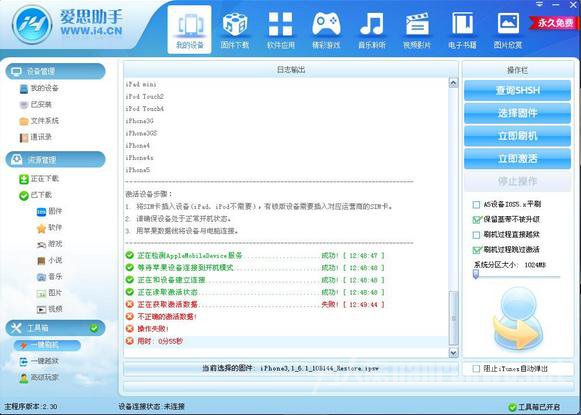The width and height of the screenshot is (581, 415).
Task: Open 已安装 installed apps in sidebar
Action: pyautogui.click(x=36, y=104)
